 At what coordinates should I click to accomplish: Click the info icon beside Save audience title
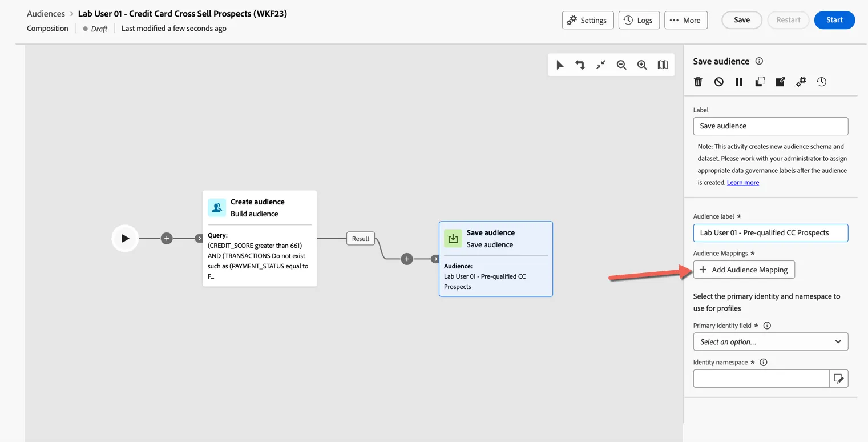[x=759, y=61]
